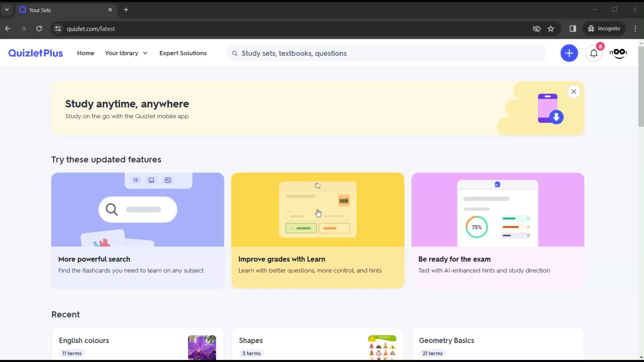644x362 pixels.
Task: Select the Expert Solutions menu item
Action: point(183,53)
